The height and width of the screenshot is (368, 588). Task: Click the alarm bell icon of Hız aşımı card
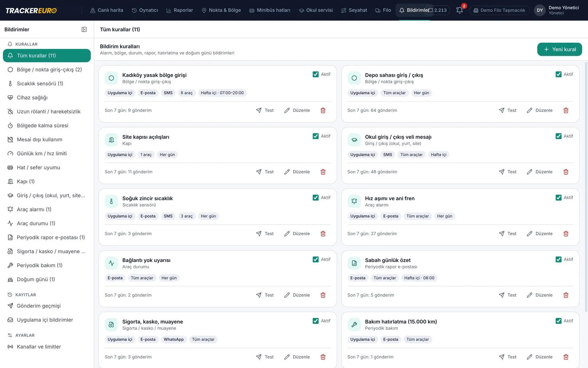pyautogui.click(x=354, y=201)
